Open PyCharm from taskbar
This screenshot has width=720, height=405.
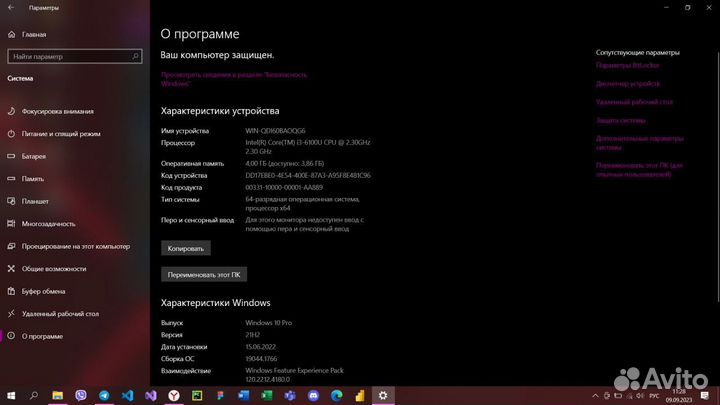click(x=197, y=395)
